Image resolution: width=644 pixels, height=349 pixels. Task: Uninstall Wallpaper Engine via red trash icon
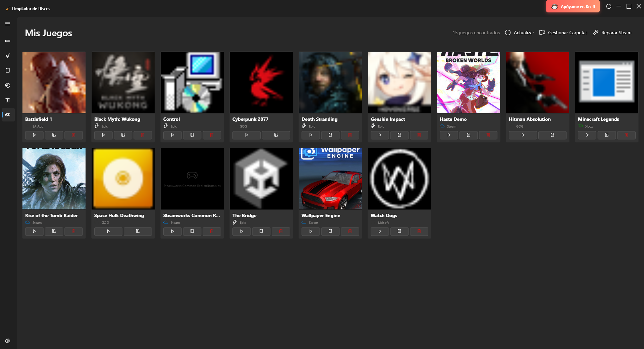pos(350,231)
